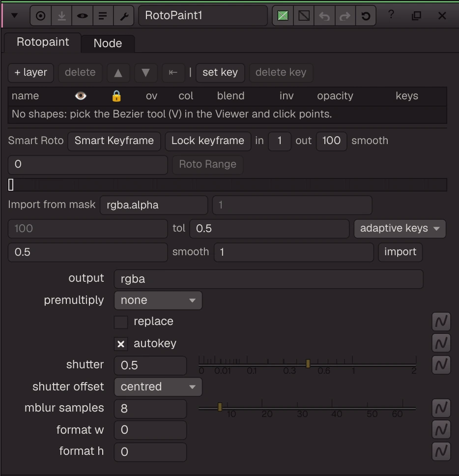Open the shutter offset centred dropdown
The image size is (459, 476).
158,387
